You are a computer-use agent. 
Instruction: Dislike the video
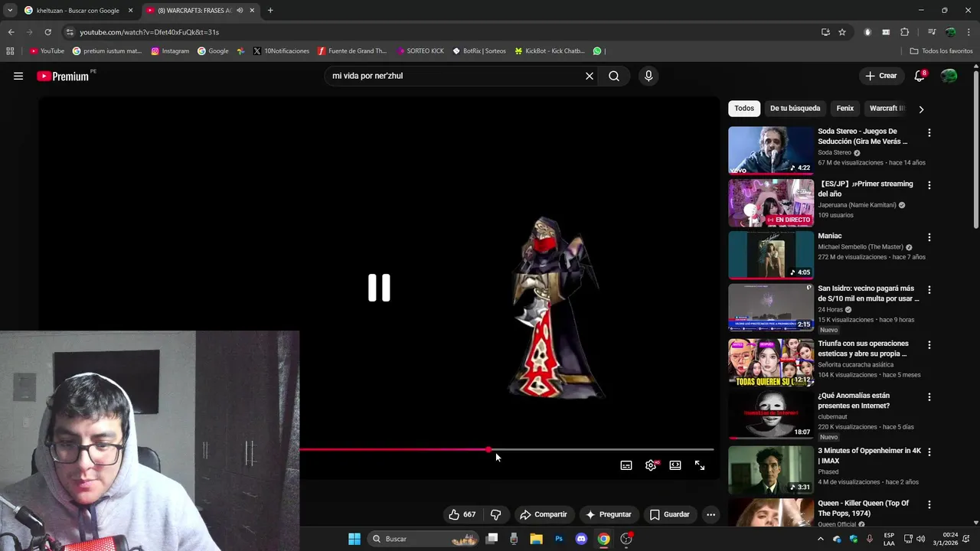pos(495,514)
